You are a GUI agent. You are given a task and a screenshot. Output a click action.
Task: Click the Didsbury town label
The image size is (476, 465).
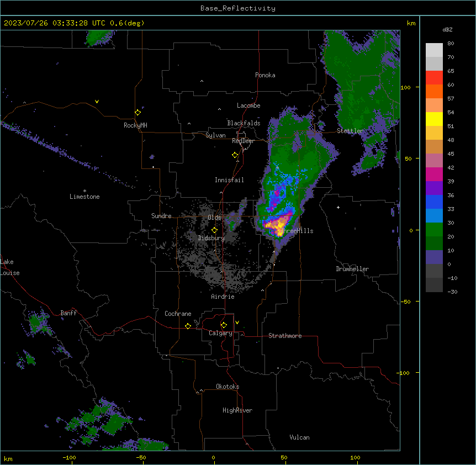coord(211,238)
